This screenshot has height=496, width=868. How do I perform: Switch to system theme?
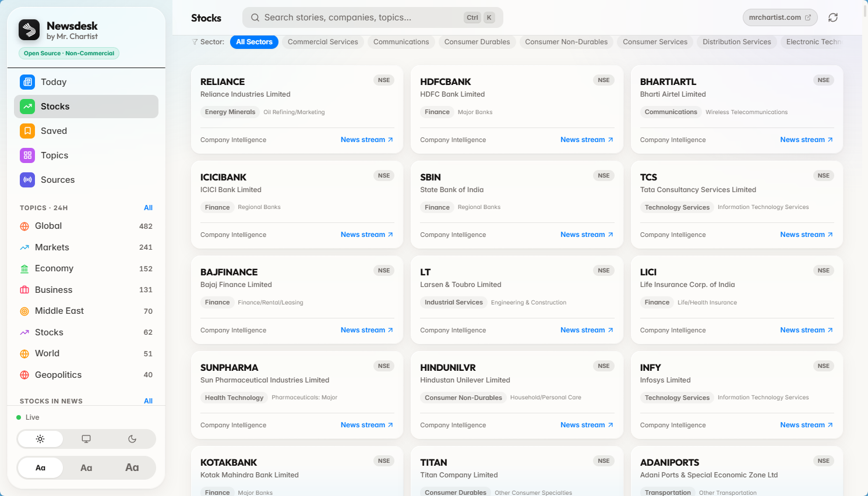coord(86,439)
